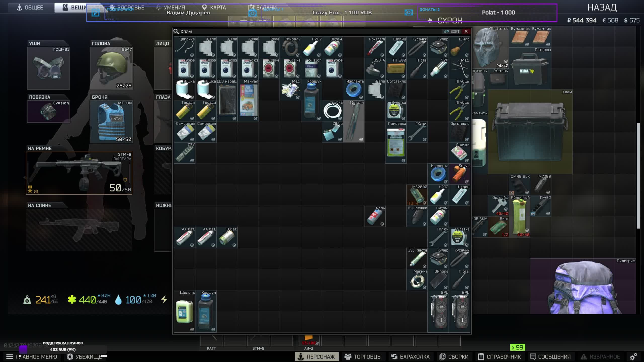Select the blue Изолента tape in top rows

click(353, 90)
